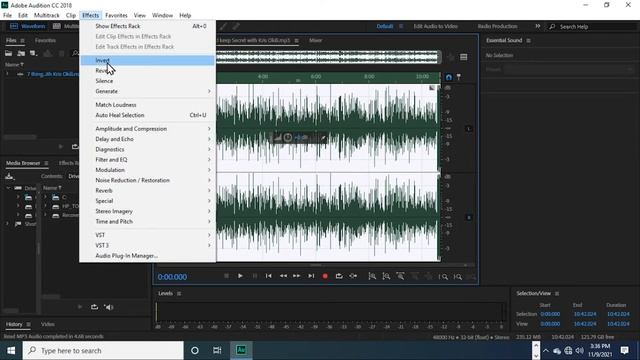The width and height of the screenshot is (640, 360).
Task: Click pin icon beside timeline ruler
Action: tap(459, 77)
